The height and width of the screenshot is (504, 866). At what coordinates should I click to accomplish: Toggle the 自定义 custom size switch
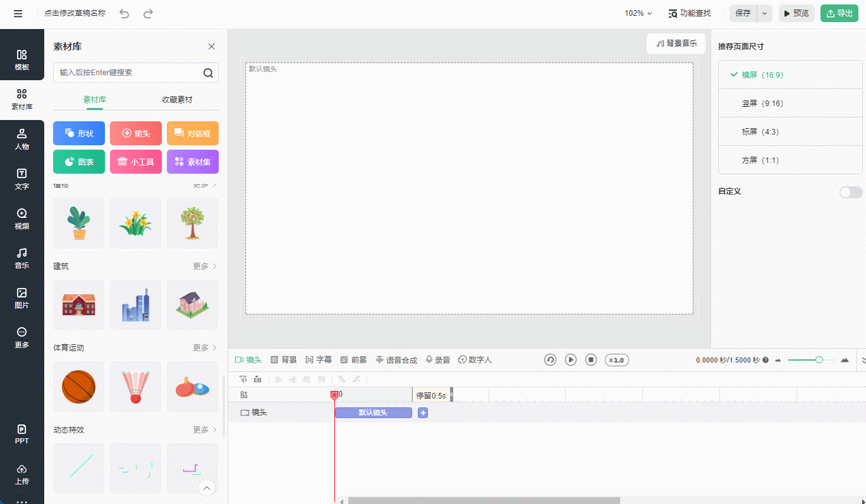coord(851,192)
